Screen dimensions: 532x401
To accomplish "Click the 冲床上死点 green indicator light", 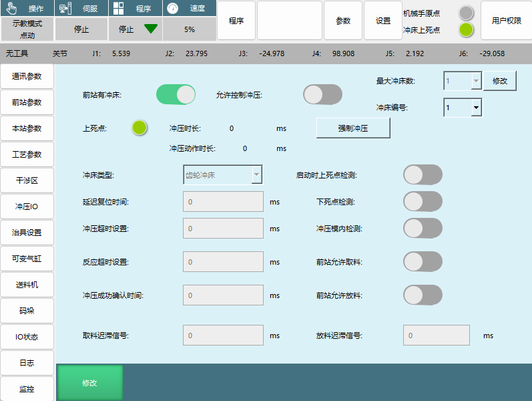I will pyautogui.click(x=466, y=30).
